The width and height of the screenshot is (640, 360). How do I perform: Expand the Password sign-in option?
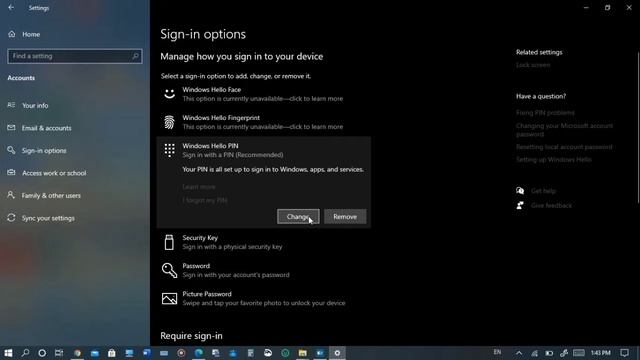[264, 270]
